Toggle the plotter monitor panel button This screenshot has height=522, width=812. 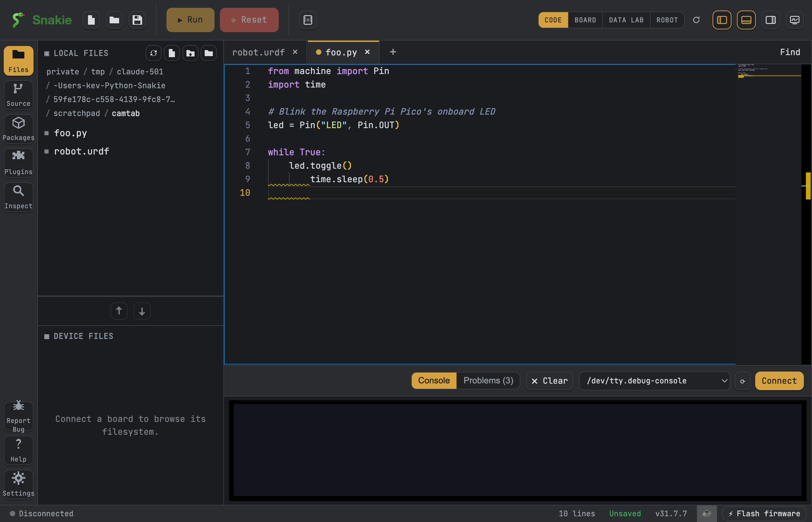pyautogui.click(x=795, y=20)
